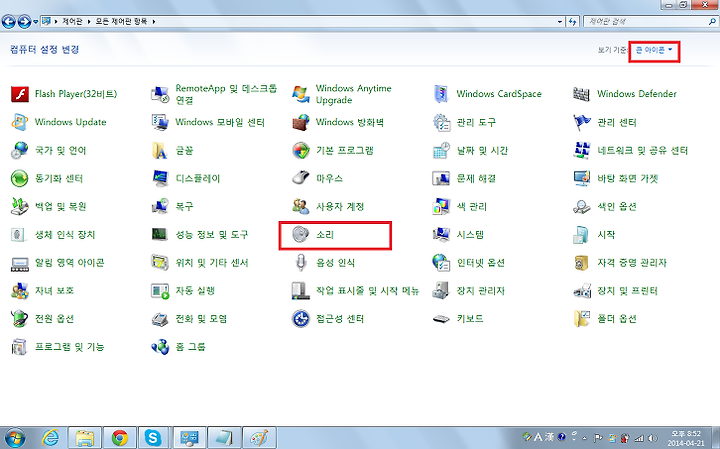
Task: Go back with the Back button
Action: pos(9,21)
